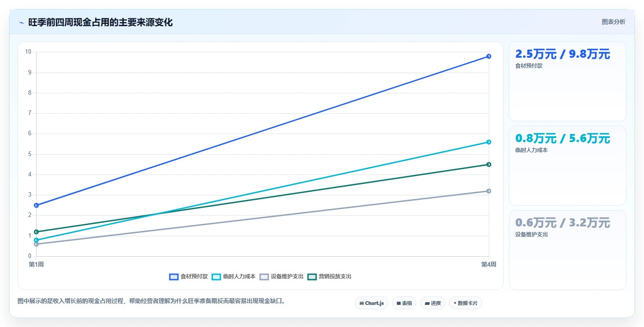The height and width of the screenshot is (327, 644).
Task: Click the y-axis value 5
Action: point(29,154)
